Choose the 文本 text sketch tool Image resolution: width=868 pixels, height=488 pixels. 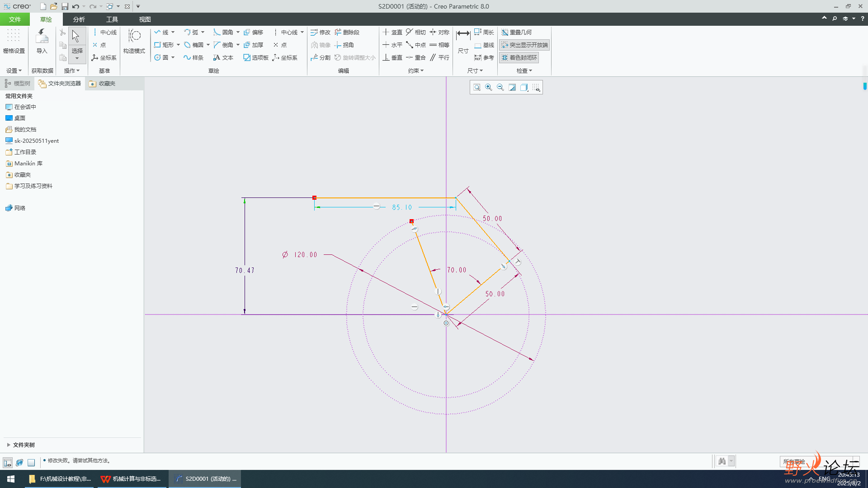coord(223,57)
